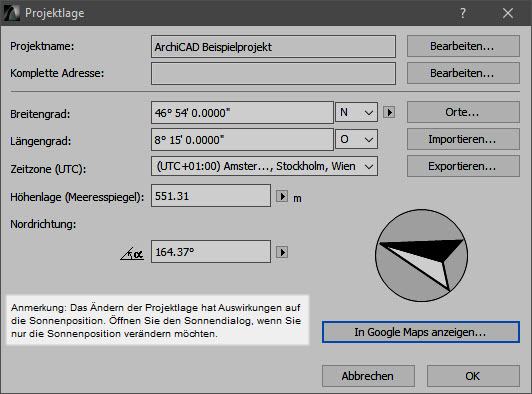
Task: Click the Exportieren... button
Action: pos(463,166)
